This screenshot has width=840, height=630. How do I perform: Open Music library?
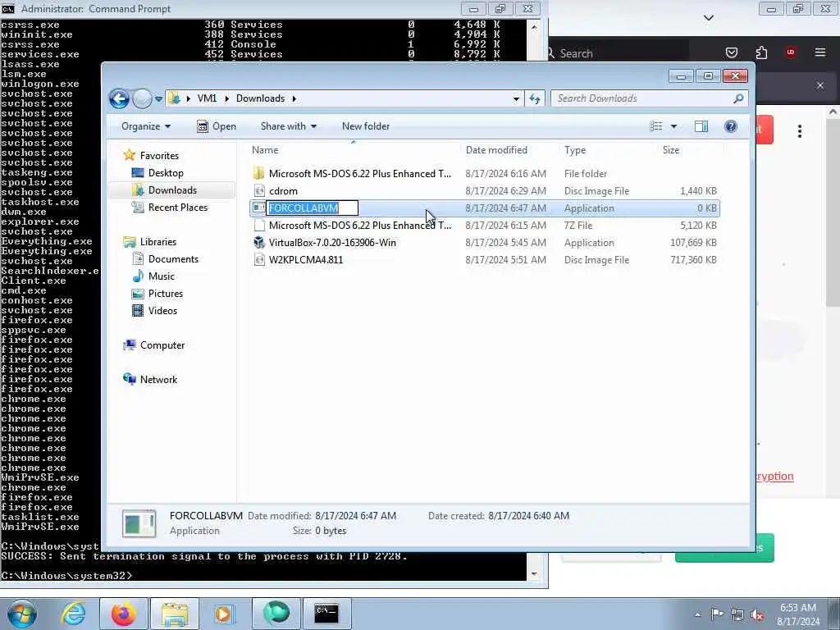coord(161,276)
